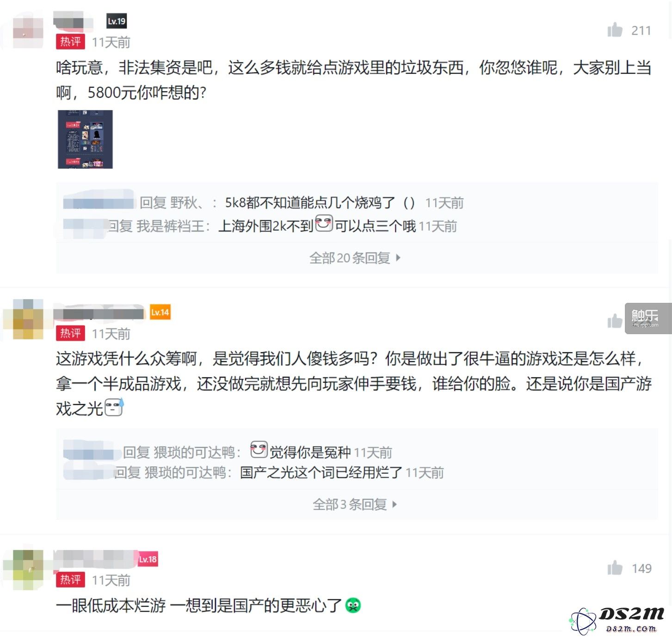Open first commenter's blurred avatar

pos(28,31)
